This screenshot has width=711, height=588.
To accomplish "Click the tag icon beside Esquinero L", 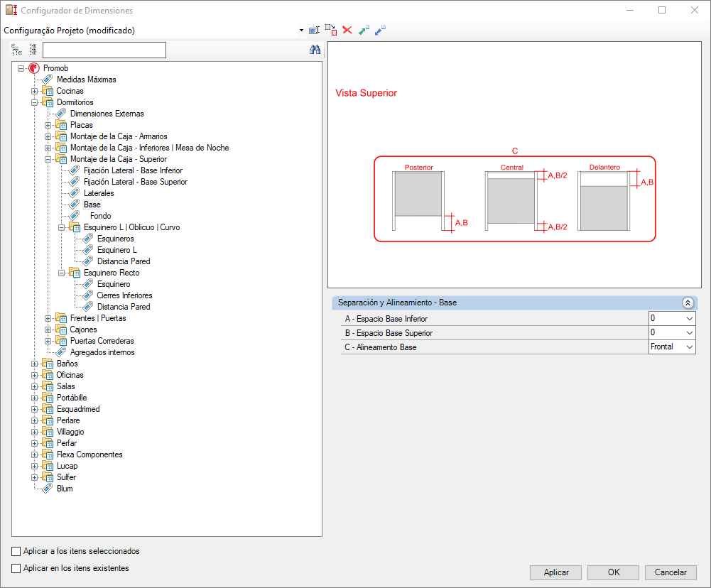I will (88, 250).
